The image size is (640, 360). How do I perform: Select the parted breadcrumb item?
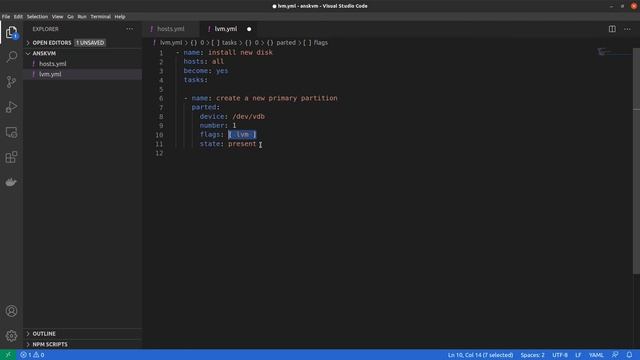286,42
